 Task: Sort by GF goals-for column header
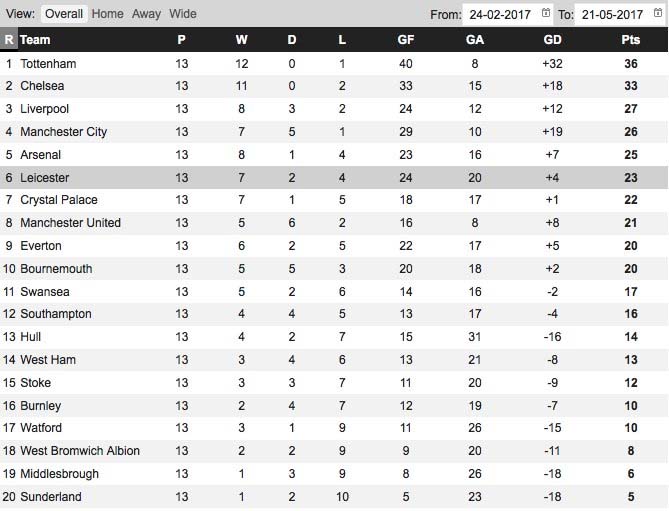point(406,40)
